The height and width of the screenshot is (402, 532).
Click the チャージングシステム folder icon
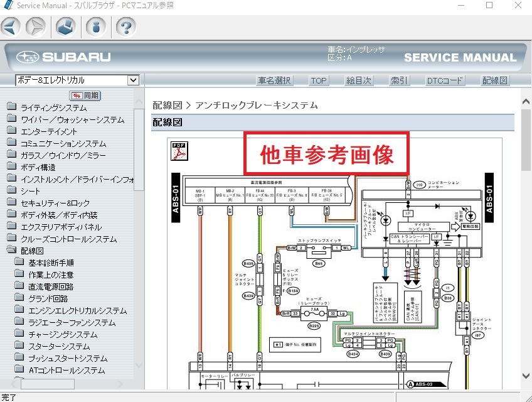[x=19, y=333]
